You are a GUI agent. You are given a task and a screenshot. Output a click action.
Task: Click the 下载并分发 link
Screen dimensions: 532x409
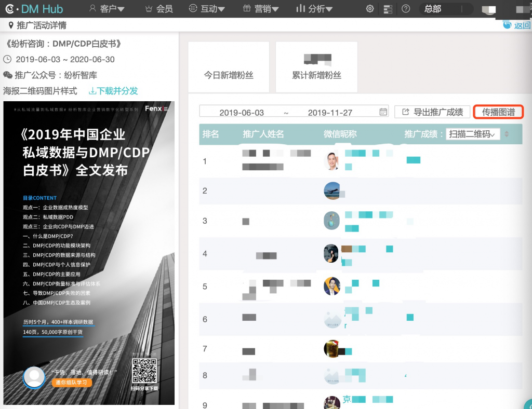coord(113,91)
